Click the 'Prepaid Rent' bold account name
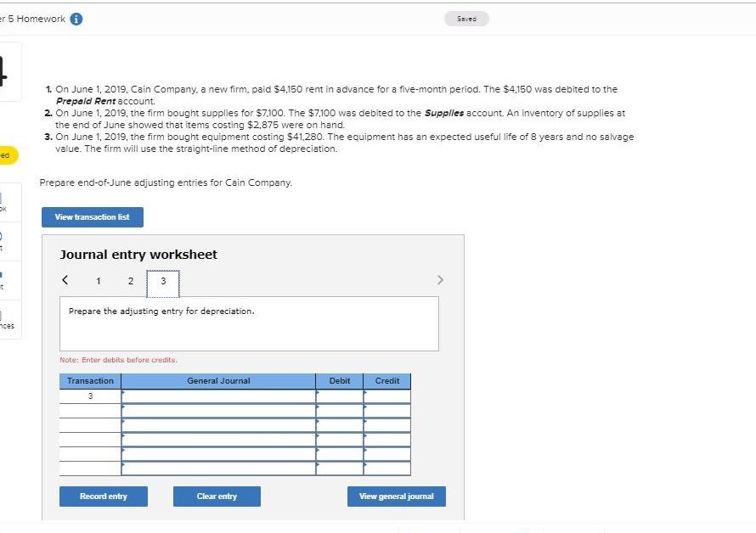The width and height of the screenshot is (756, 533). [86, 101]
